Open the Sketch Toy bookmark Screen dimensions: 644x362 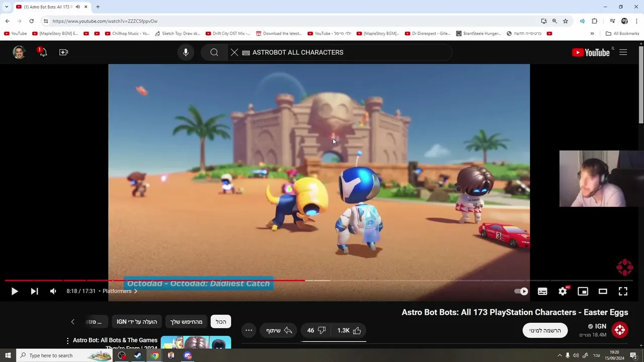click(177, 34)
